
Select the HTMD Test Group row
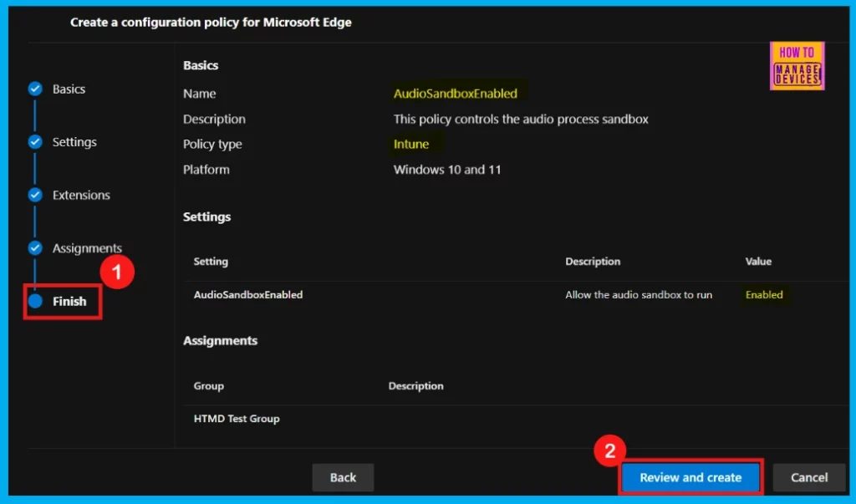[516, 419]
